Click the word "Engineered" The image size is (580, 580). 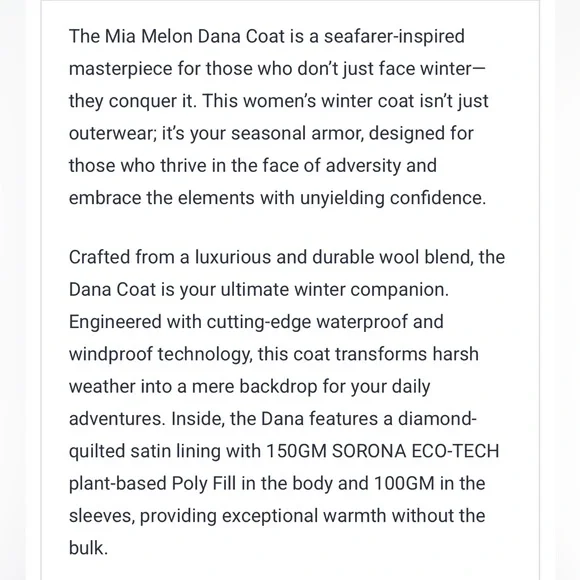(x=115, y=322)
